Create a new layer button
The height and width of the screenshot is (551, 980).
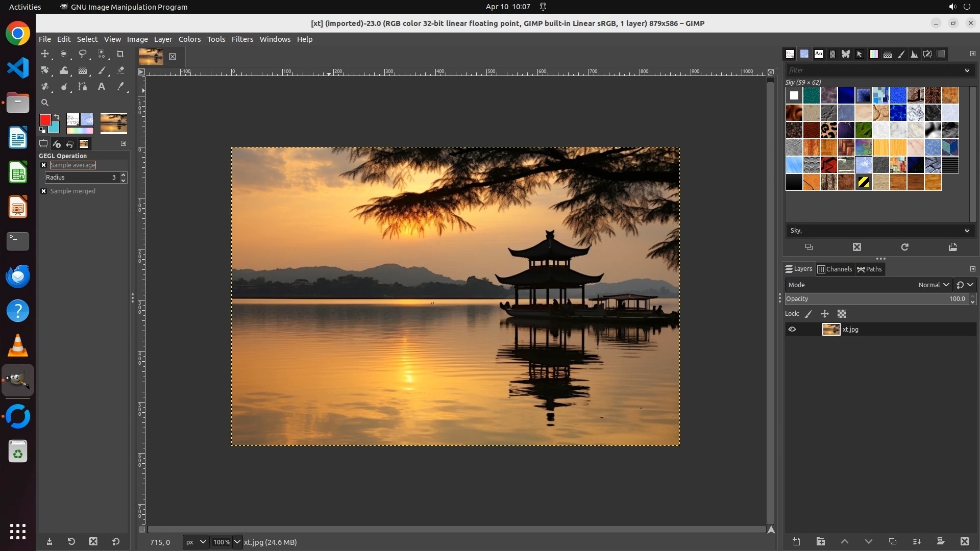[796, 542]
